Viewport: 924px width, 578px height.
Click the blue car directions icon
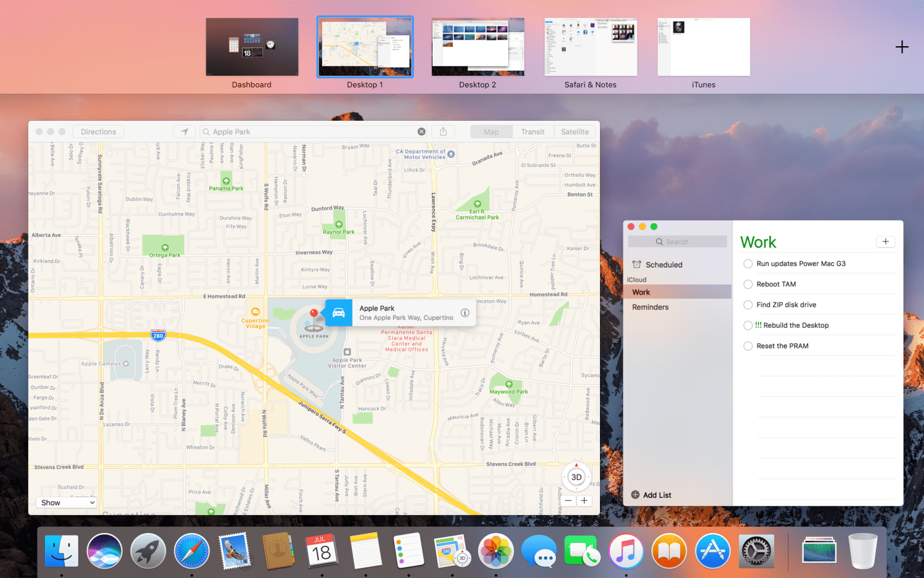point(338,312)
